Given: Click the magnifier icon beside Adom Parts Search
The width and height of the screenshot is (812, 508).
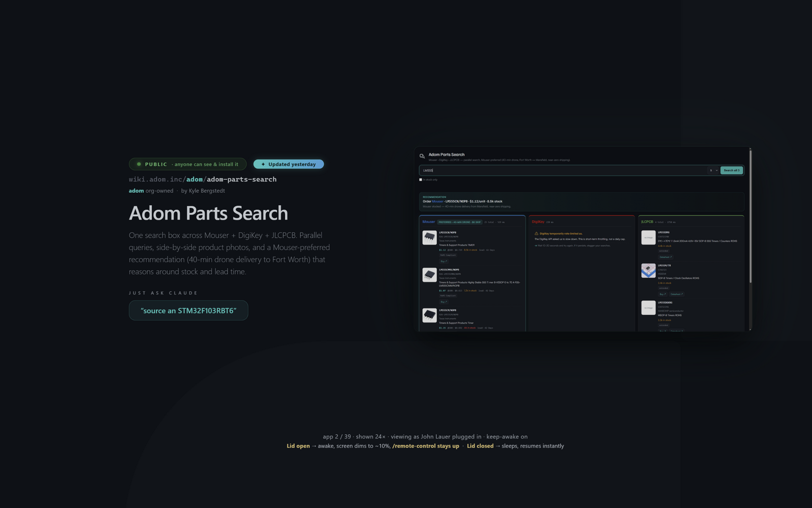Looking at the screenshot, I should click(422, 156).
